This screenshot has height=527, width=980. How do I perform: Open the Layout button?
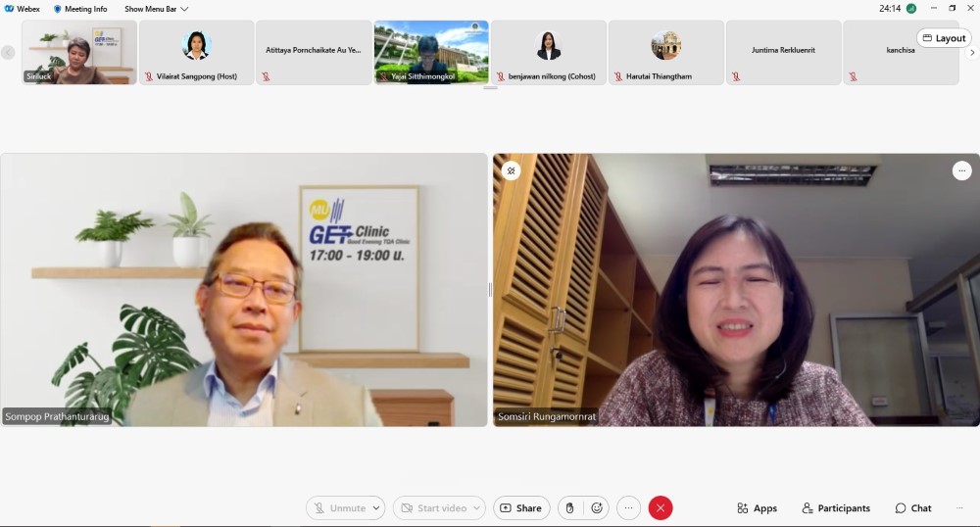[x=944, y=38]
